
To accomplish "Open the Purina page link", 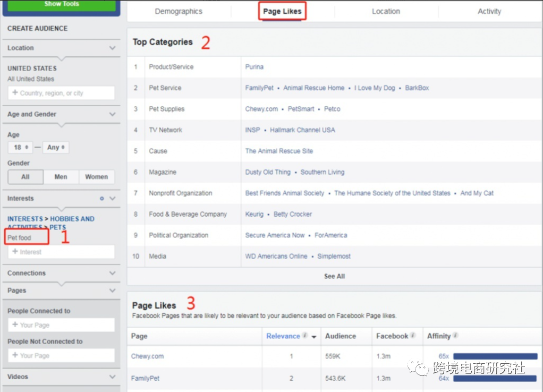I will [254, 67].
